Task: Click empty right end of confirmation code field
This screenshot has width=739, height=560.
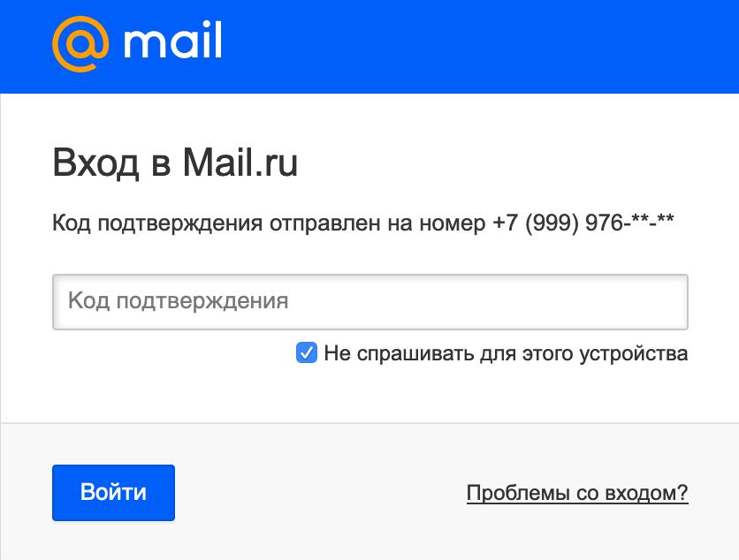Action: coord(613,302)
